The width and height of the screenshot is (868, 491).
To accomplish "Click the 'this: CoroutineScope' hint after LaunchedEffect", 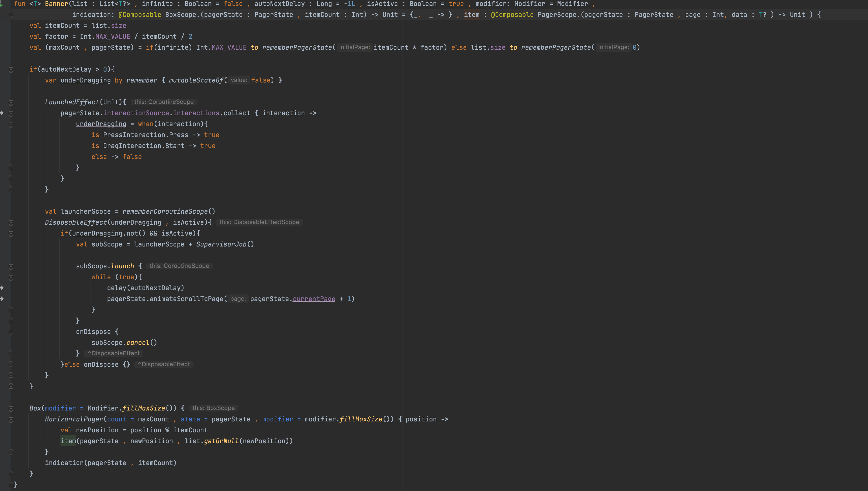I will click(164, 102).
